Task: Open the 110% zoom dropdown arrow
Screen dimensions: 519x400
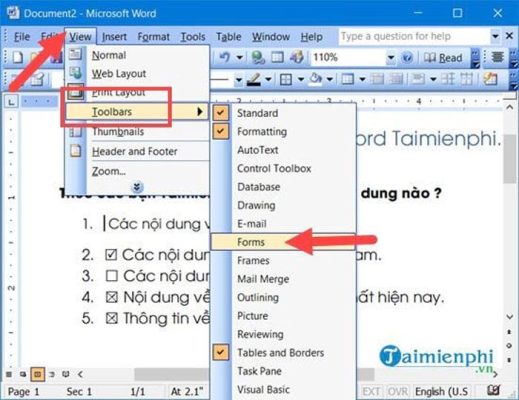Action: (x=391, y=57)
